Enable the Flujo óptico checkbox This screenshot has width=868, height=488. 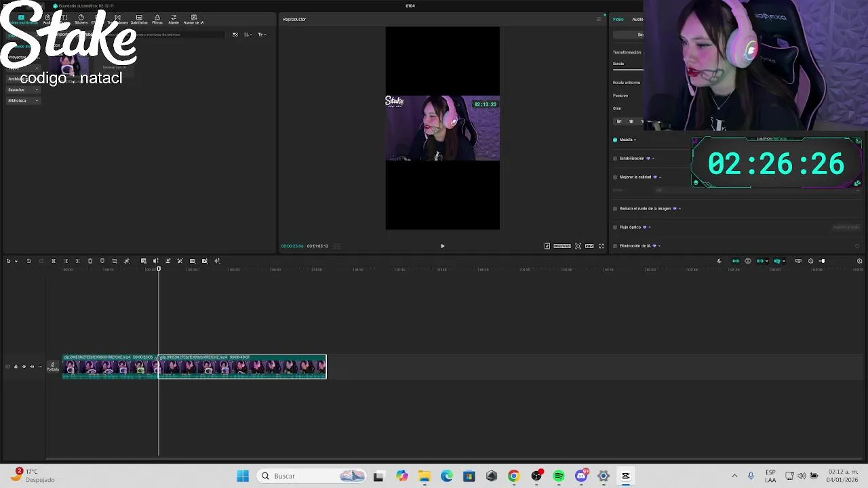tap(615, 227)
